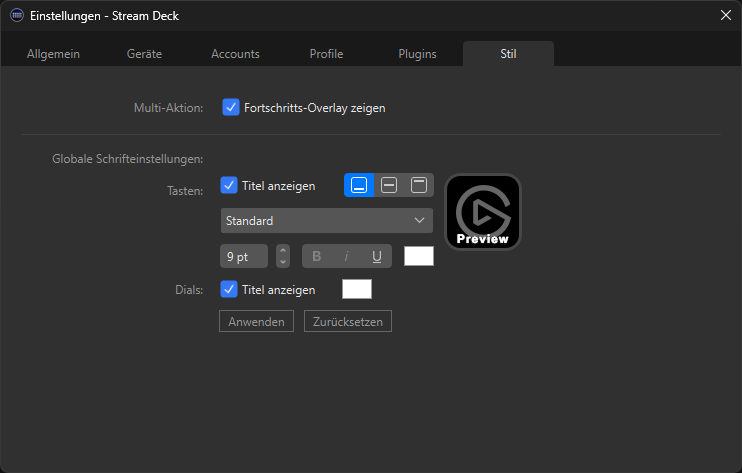Open the Plugins tab

417,54
